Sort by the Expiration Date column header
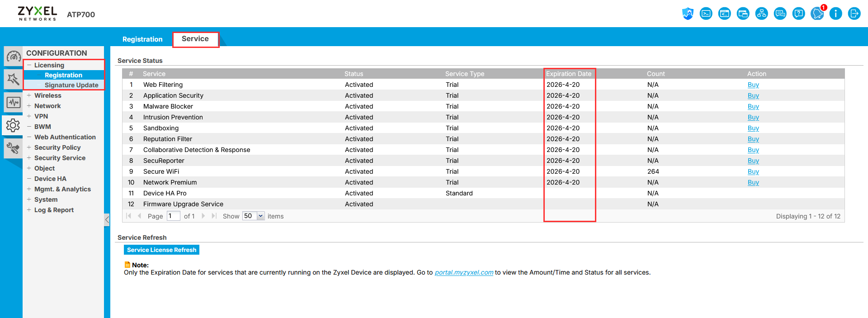Image resolution: width=868 pixels, height=318 pixels. (569, 74)
